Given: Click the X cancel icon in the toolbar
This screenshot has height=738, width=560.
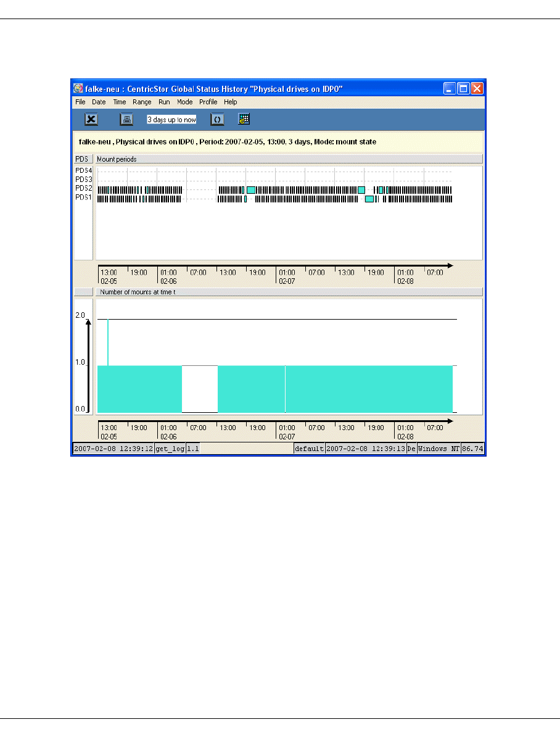Looking at the screenshot, I should click(91, 120).
